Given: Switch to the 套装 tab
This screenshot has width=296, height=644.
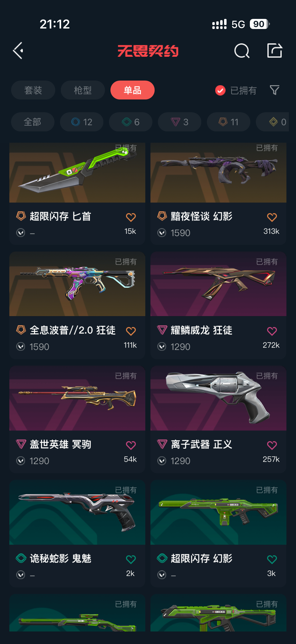Looking at the screenshot, I should tap(33, 90).
